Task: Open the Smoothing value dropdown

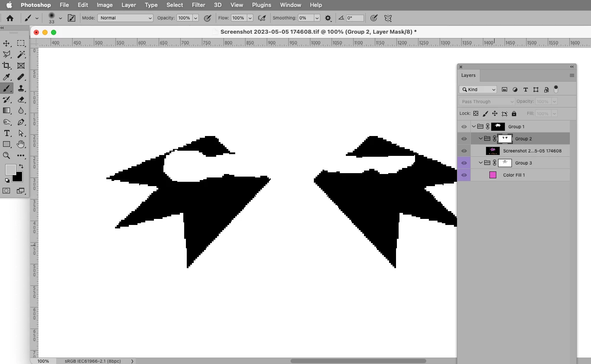Action: pyautogui.click(x=317, y=18)
